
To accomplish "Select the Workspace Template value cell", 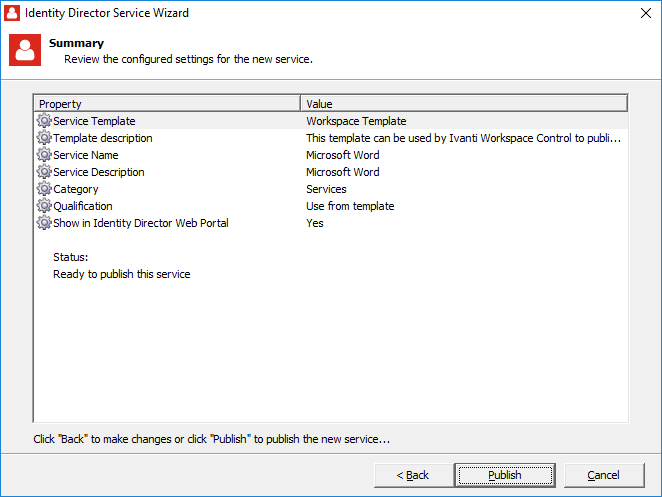I will [356, 121].
